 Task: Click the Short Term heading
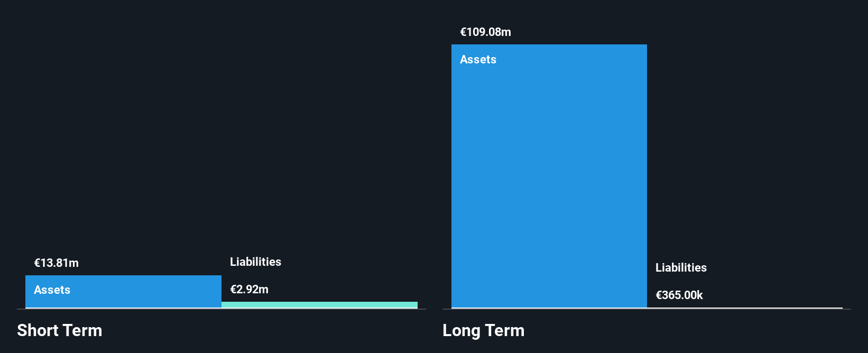click(60, 331)
